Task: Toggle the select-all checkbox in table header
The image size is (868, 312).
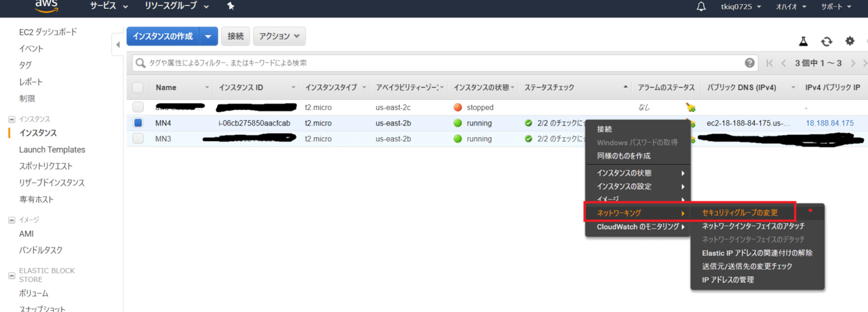Action: [138, 87]
